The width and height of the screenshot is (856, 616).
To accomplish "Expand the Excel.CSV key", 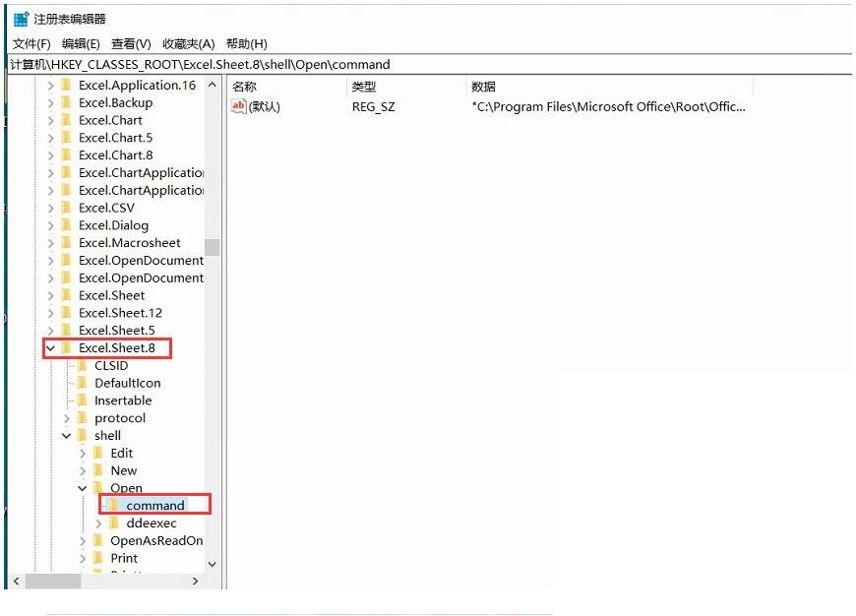I will [51, 208].
